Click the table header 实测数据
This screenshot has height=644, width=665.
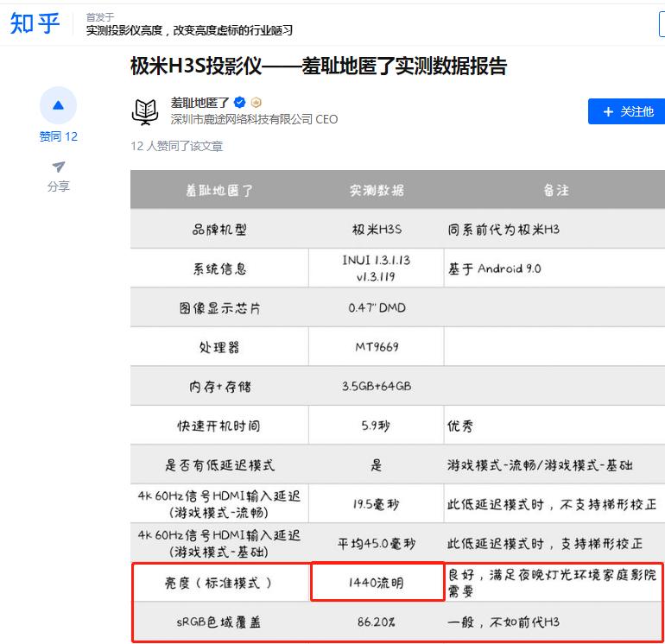coord(377,191)
